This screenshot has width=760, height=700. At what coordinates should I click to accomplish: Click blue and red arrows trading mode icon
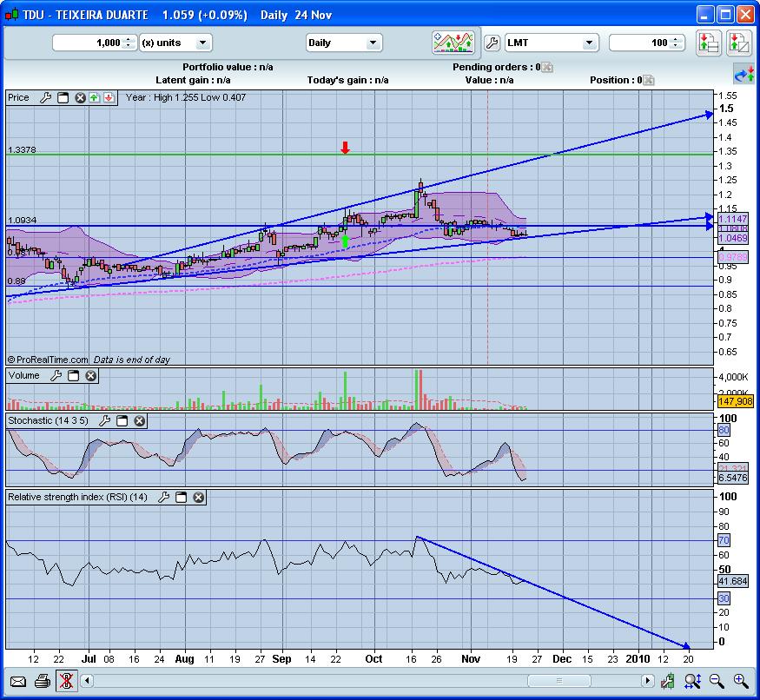pos(744,75)
